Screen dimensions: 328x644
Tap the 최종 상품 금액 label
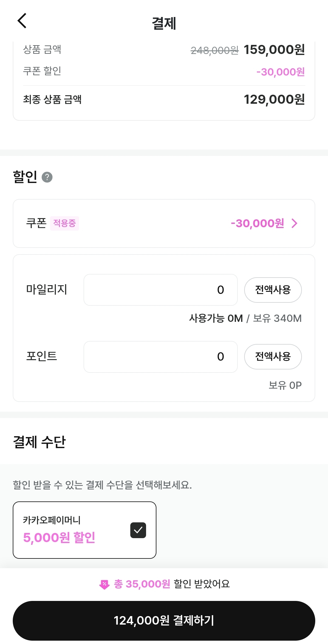point(52,99)
